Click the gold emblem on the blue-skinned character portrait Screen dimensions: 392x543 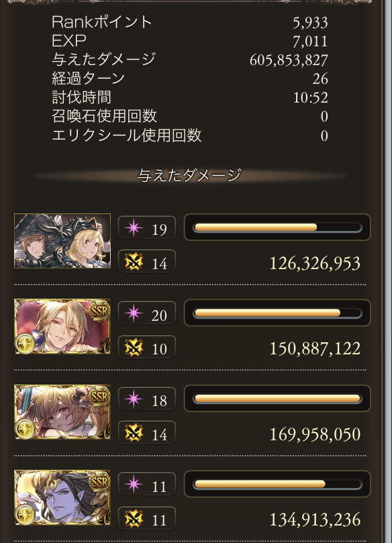coord(25,515)
